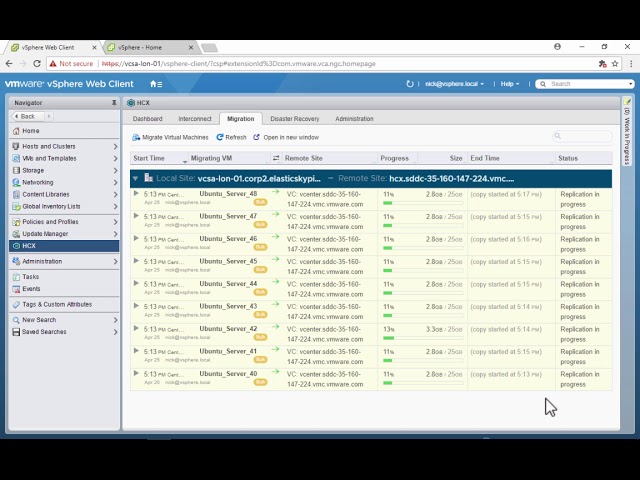Switch to the Interconnect tab
640x480 pixels.
pos(194,119)
